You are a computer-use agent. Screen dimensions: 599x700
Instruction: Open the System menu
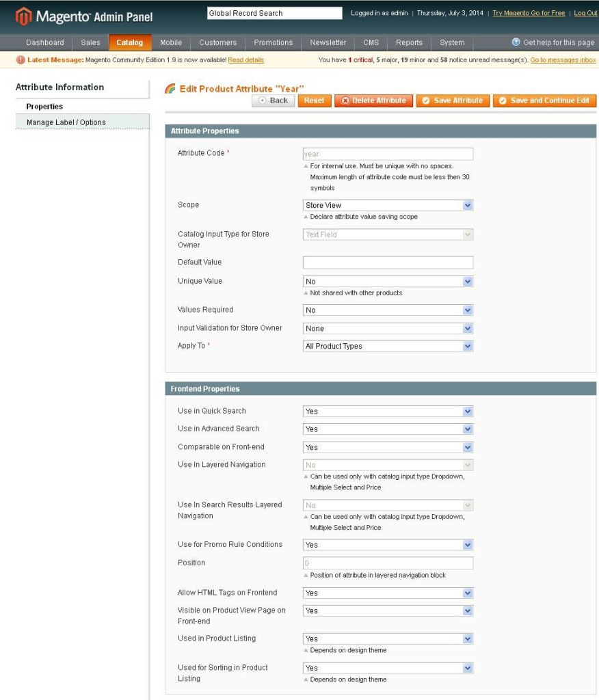[x=452, y=42]
